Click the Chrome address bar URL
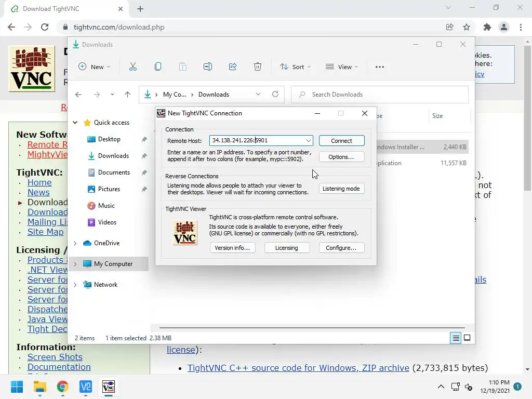Image resolution: width=532 pixels, height=399 pixels. (119, 27)
